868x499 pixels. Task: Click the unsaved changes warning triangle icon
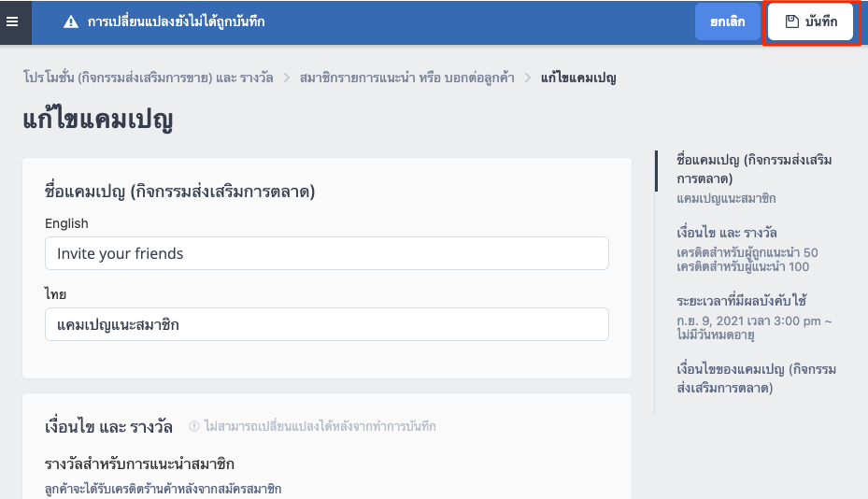71,21
